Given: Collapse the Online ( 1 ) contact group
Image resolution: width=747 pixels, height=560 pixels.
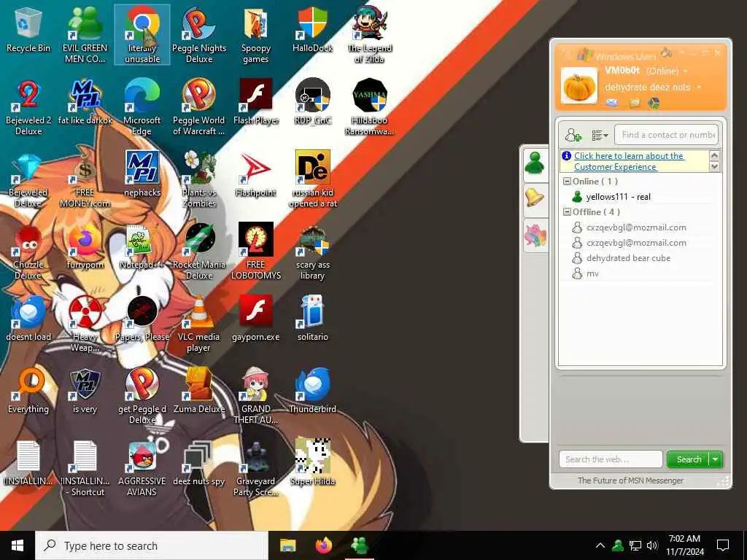Looking at the screenshot, I should click(567, 182).
